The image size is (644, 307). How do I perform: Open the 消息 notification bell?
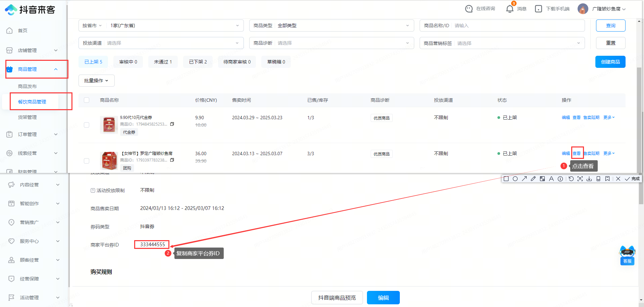(x=510, y=9)
